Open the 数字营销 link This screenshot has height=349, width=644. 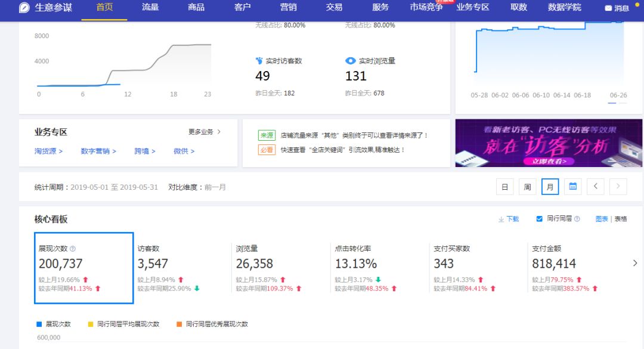98,151
